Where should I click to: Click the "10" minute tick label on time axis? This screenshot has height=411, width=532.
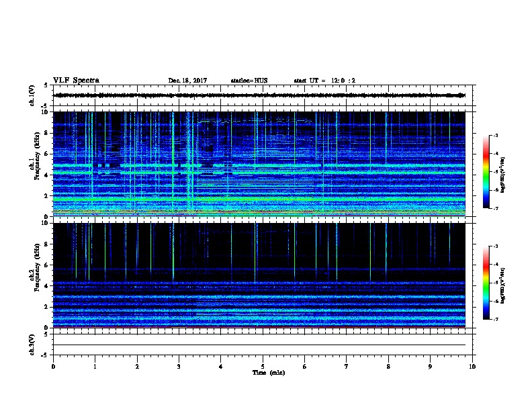point(472,367)
